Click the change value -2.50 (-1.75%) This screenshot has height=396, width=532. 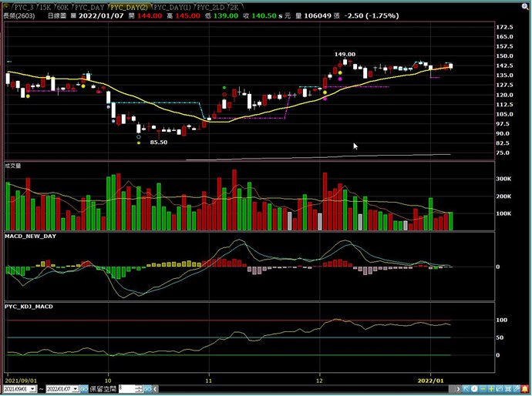(x=371, y=15)
